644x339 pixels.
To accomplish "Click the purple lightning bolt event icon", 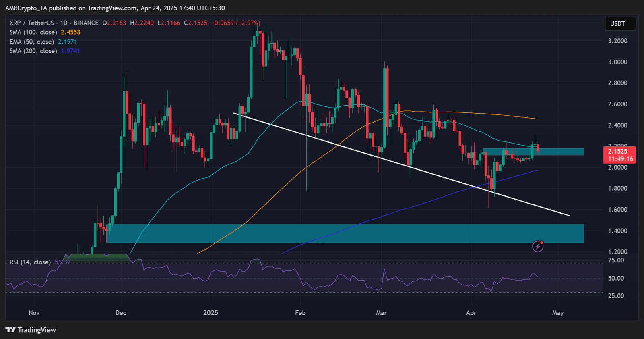I will tap(538, 246).
